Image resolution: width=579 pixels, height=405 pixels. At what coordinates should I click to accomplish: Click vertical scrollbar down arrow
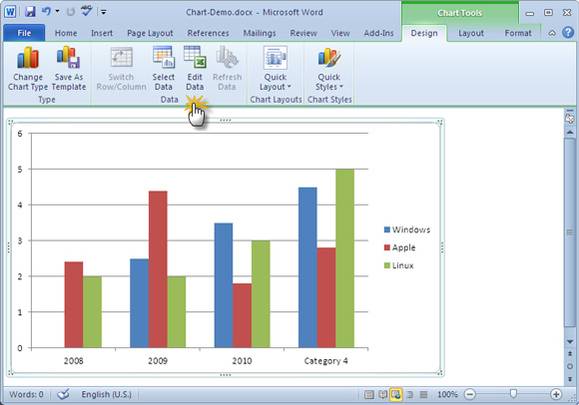coord(570,341)
